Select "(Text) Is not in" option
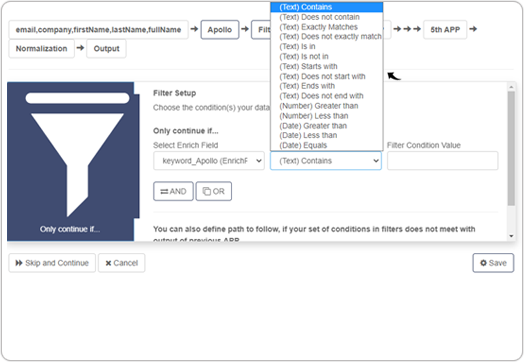The width and height of the screenshot is (524, 362). pyautogui.click(x=326, y=56)
